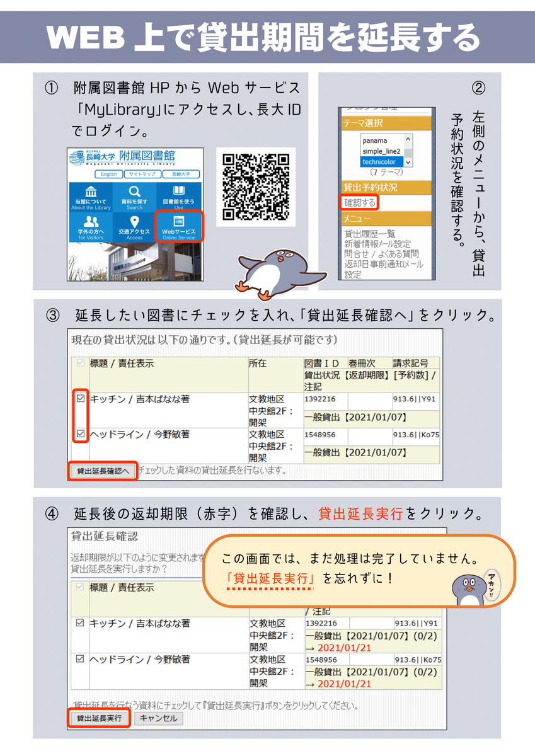
Task: Click the (7 テーマ) count under the theme list
Action: [386, 172]
